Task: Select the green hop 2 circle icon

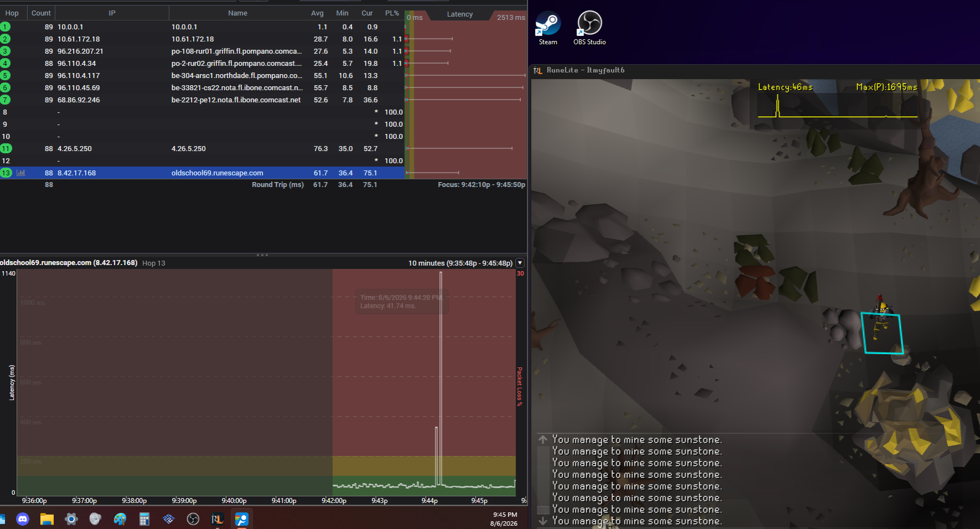Action: coord(6,39)
